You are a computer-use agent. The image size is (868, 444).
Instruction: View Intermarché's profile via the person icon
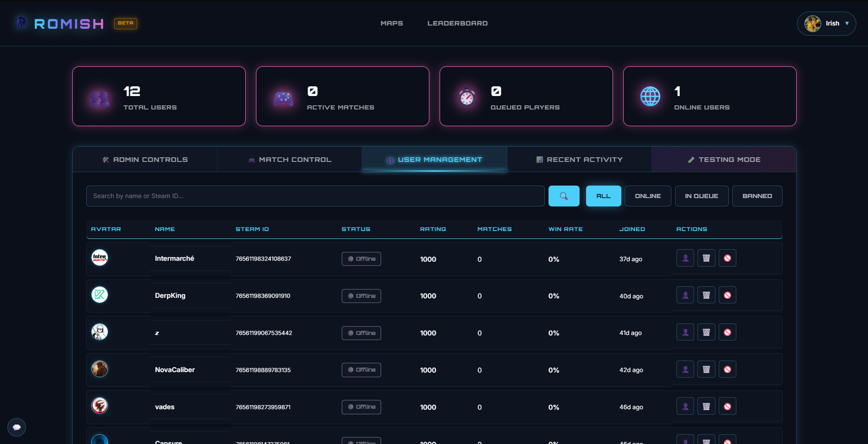pos(685,258)
